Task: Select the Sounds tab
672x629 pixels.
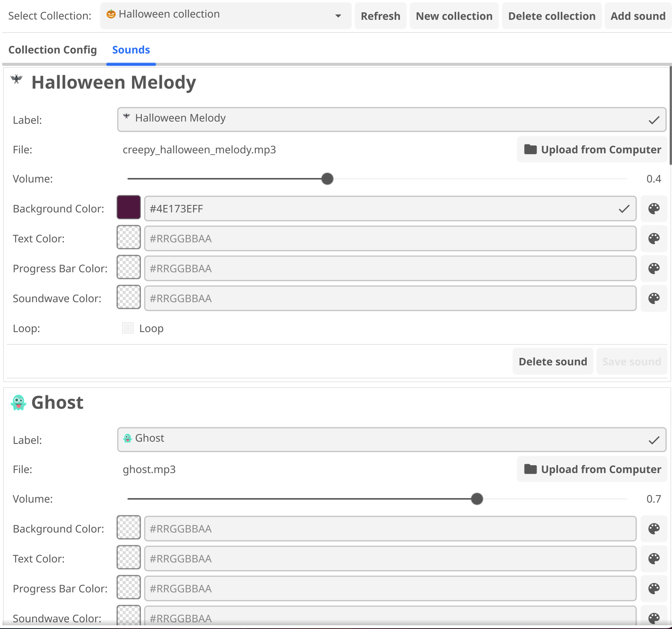Action: pos(131,50)
